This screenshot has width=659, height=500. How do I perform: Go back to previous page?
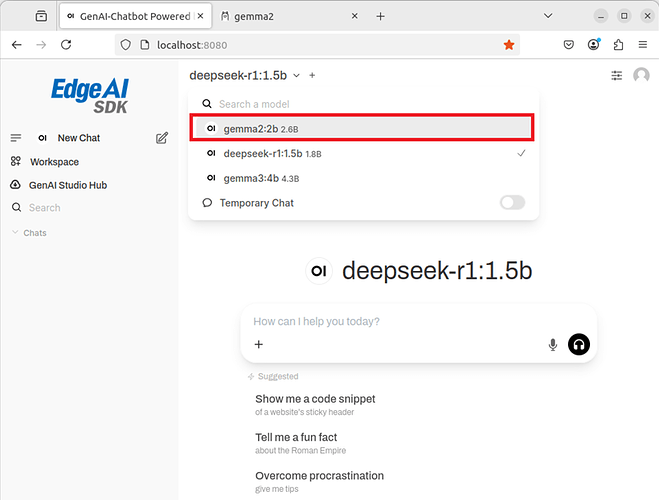coord(17,45)
